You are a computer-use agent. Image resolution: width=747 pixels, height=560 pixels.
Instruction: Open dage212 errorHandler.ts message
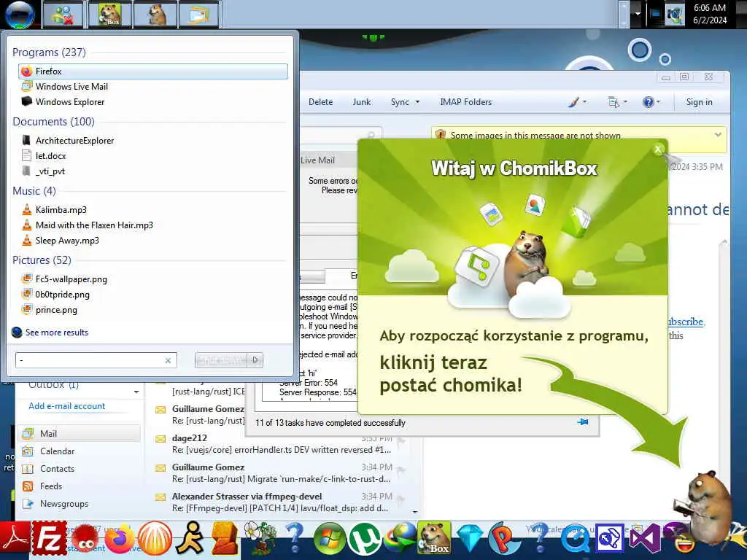[x=281, y=444]
